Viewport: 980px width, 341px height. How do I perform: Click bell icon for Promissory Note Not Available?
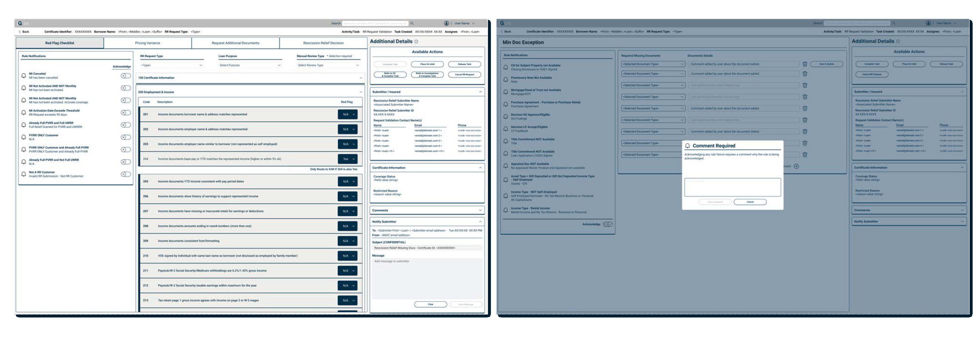pyautogui.click(x=506, y=79)
